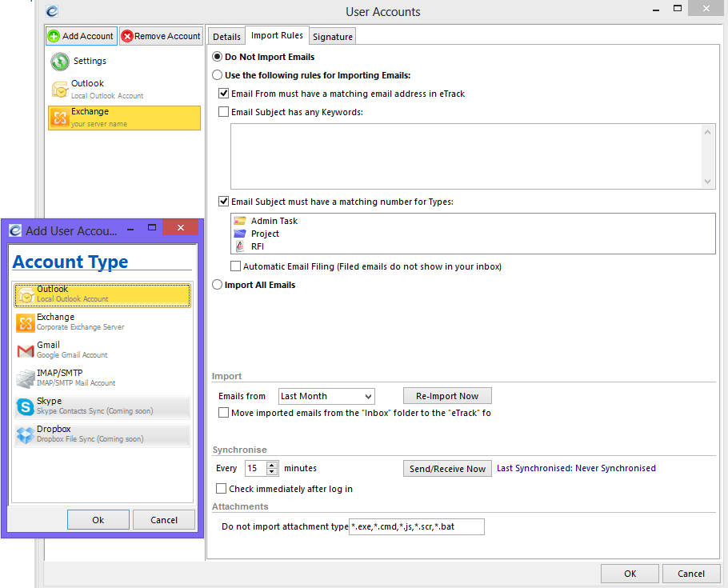Viewport: 728px width, 588px height.
Task: Click the Exchange icon in User Accounts list
Action: [60, 118]
